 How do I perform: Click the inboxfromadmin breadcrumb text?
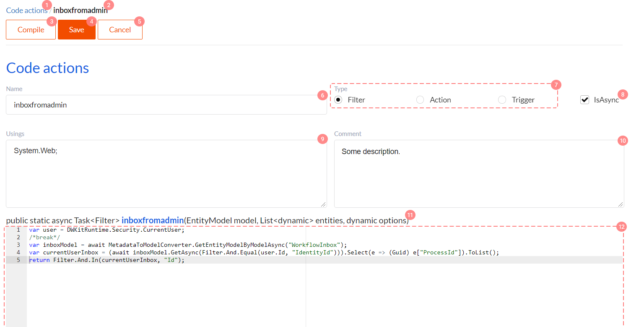[80, 10]
